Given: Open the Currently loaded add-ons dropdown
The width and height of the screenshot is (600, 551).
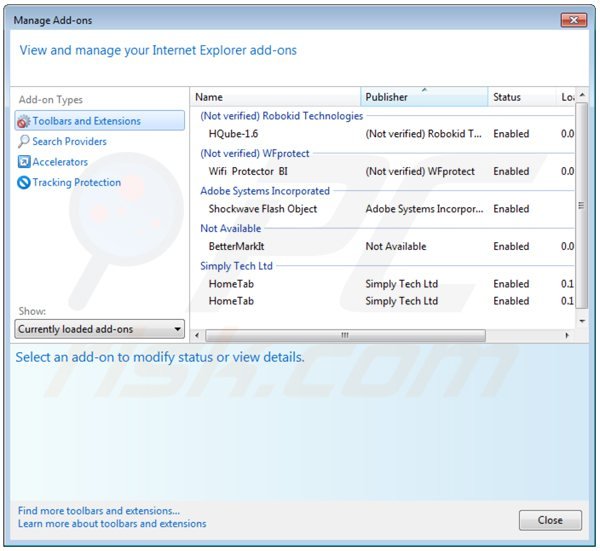Looking at the screenshot, I should (x=99, y=329).
